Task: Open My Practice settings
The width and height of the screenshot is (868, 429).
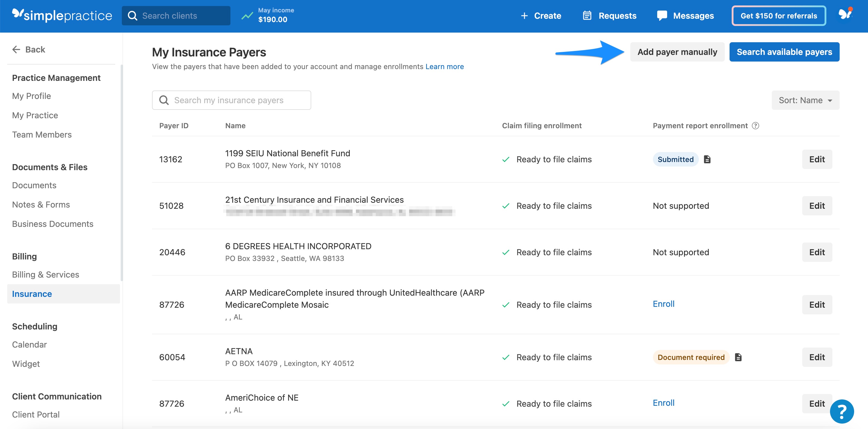Action: pyautogui.click(x=35, y=115)
